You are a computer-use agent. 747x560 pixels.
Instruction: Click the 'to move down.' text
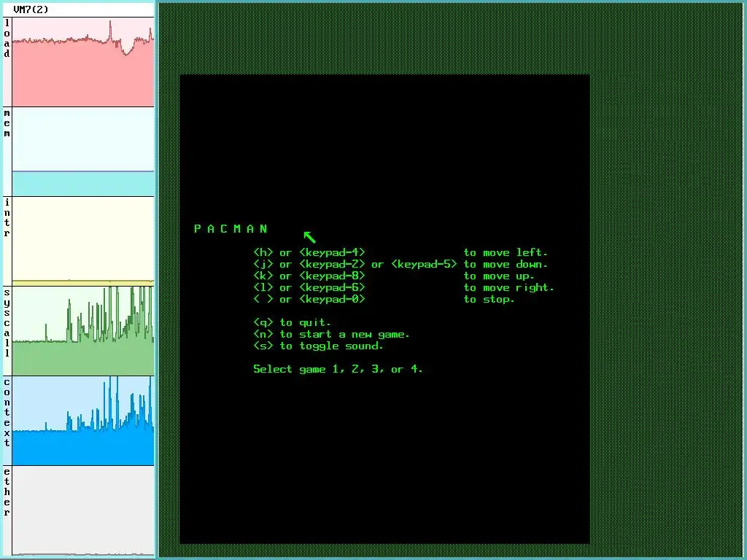pyautogui.click(x=506, y=264)
